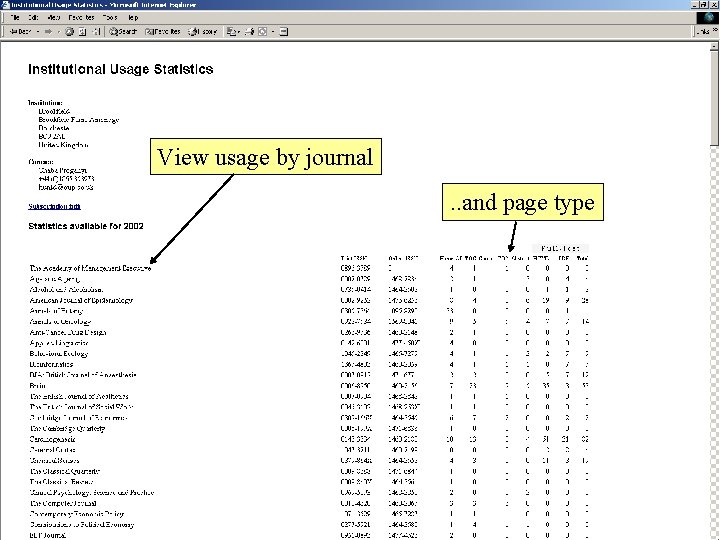Reload the page with the Refresh icon
The height and width of the screenshot is (540, 720).
(83, 32)
